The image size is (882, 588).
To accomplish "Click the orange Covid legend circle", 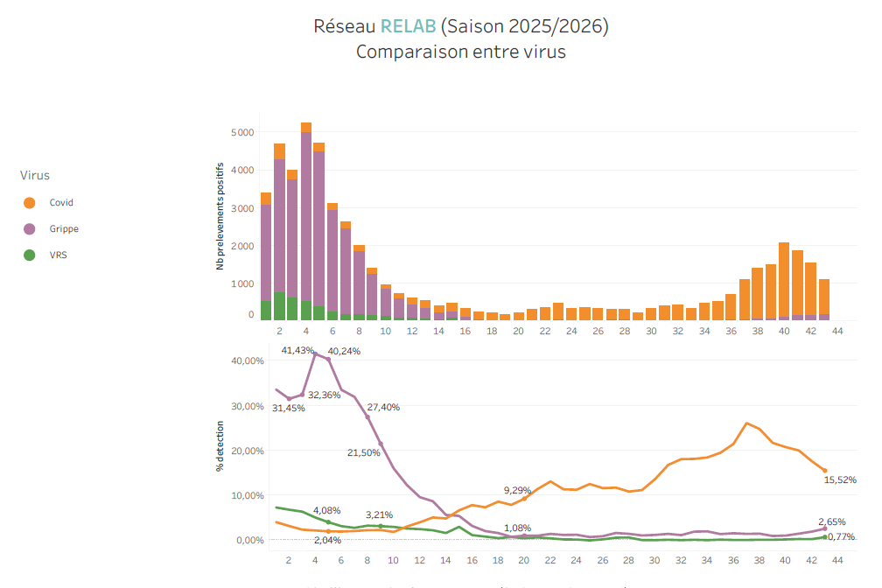I will click(x=30, y=203).
